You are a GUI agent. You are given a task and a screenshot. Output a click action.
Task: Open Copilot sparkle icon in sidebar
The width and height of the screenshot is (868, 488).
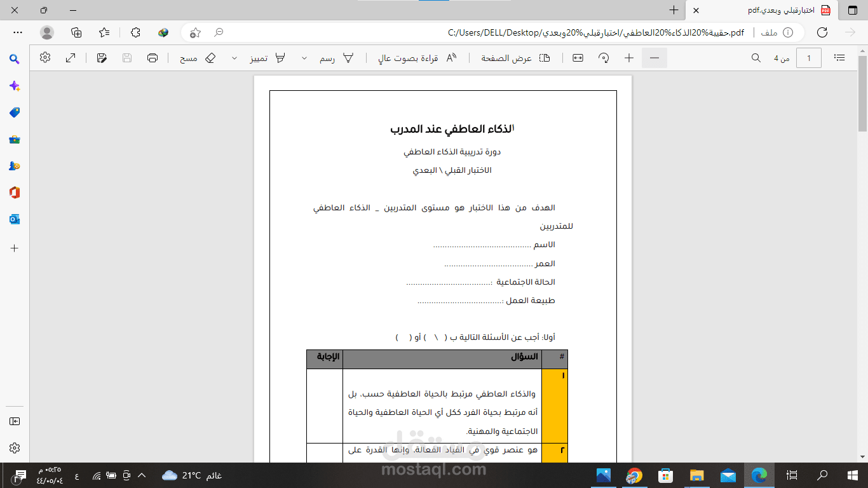coord(15,86)
